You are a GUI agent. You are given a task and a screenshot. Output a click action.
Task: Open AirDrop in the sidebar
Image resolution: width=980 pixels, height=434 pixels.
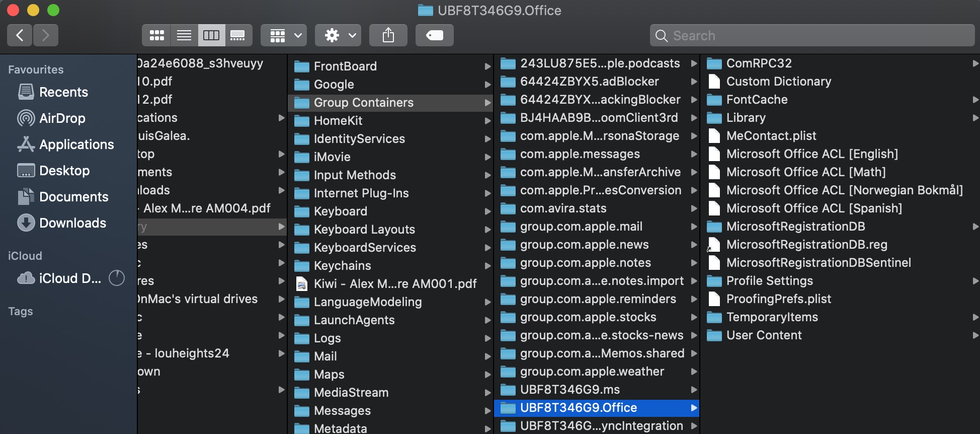(x=62, y=118)
